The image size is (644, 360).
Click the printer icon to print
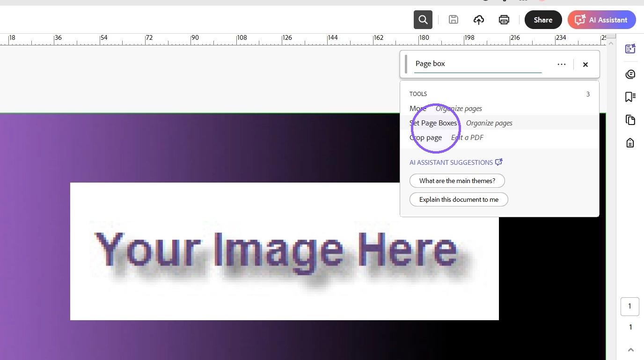pos(504,20)
